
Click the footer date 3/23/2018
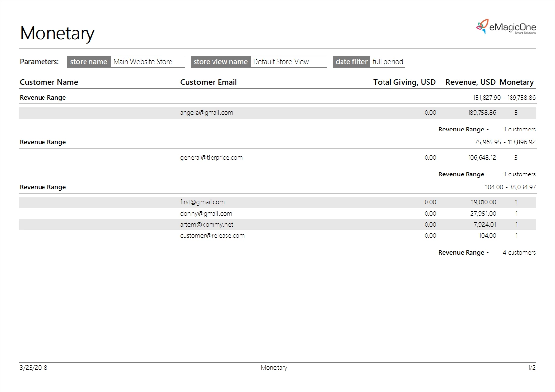34,368
